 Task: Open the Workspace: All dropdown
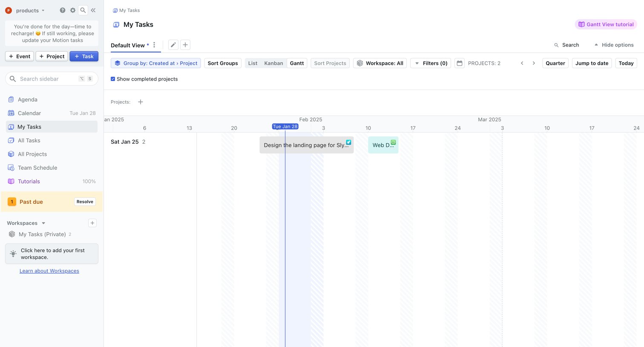(380, 63)
